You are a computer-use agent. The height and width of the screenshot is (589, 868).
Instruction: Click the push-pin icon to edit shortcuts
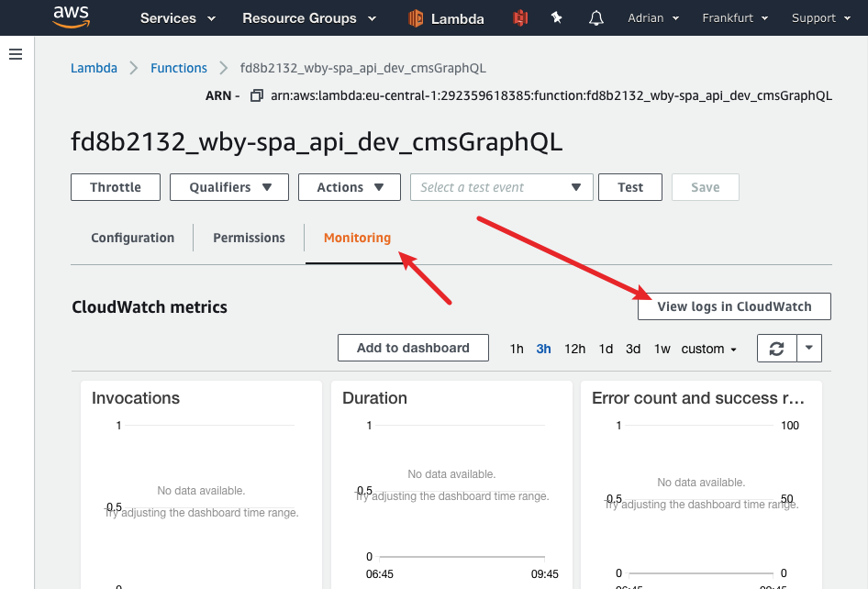click(x=557, y=17)
